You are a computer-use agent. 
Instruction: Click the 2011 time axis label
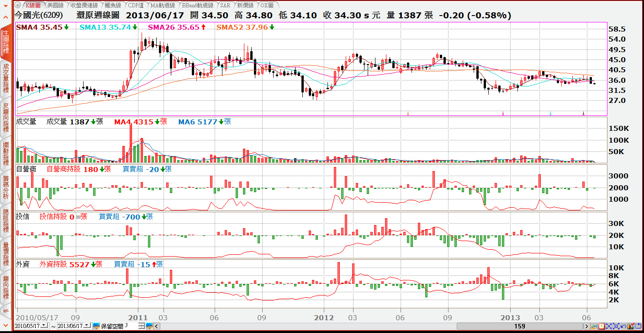137,317
